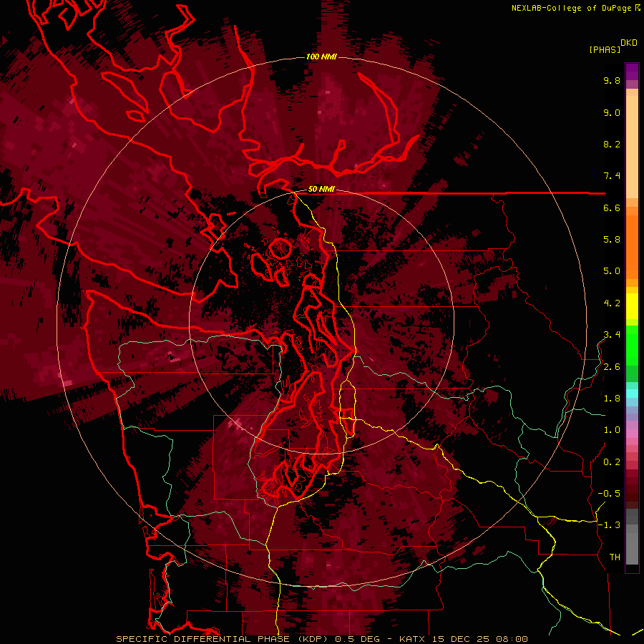Click the TH label on the legend

[x=615, y=557]
